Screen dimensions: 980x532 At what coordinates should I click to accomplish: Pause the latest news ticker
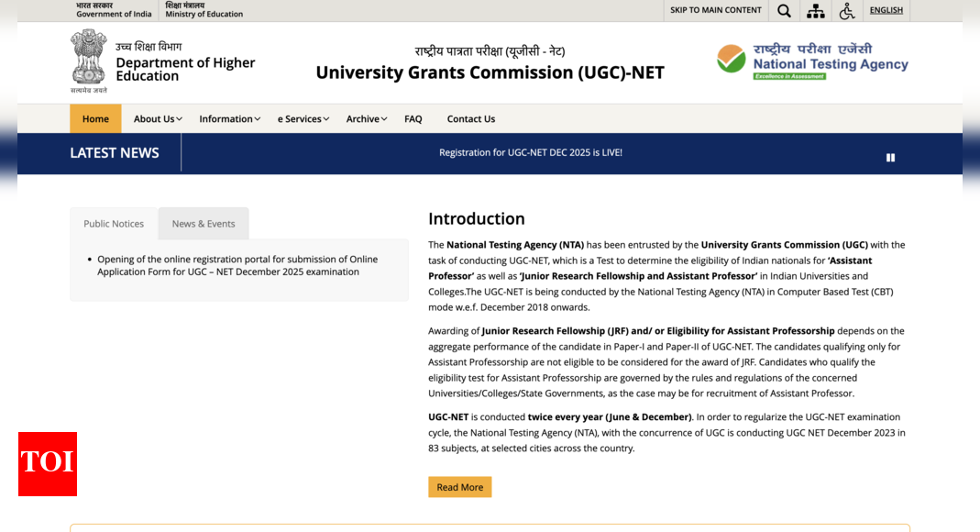890,158
